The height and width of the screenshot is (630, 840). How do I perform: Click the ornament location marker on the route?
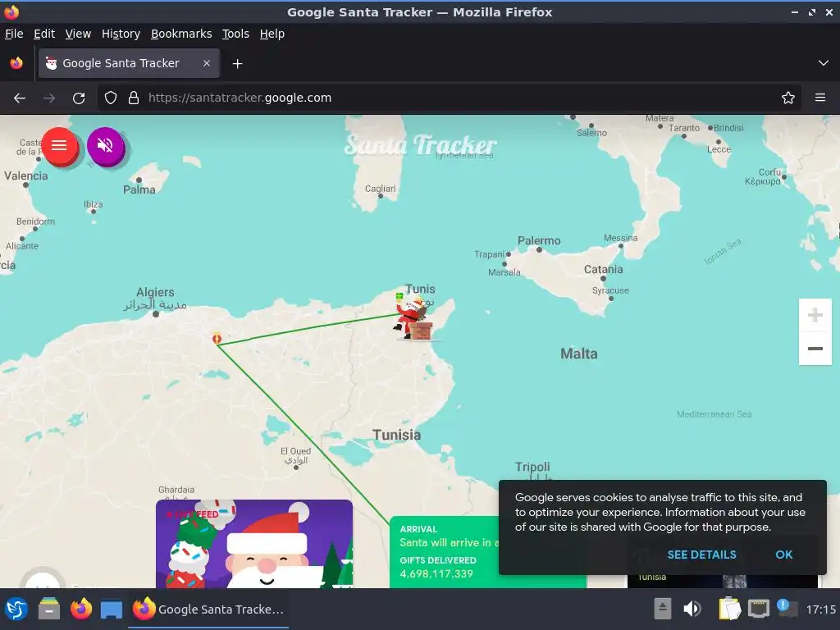pos(217,338)
